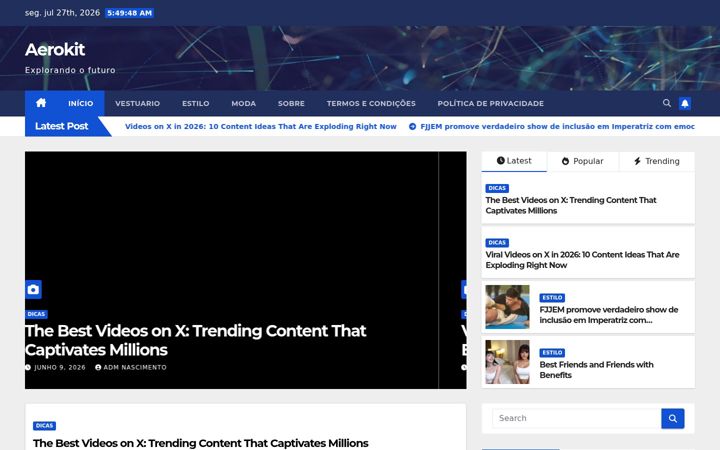Open sidebar post The Best Videos on X

click(x=571, y=205)
